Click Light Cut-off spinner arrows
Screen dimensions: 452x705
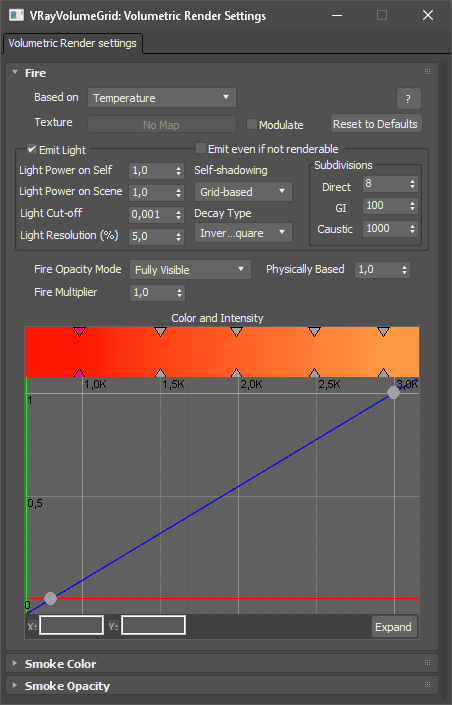click(x=179, y=214)
